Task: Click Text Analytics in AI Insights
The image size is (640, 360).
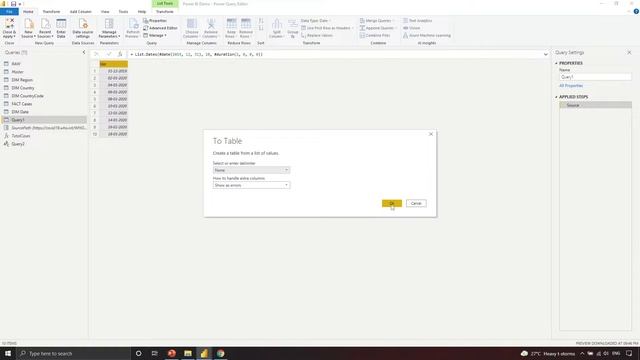Action: coord(418,20)
